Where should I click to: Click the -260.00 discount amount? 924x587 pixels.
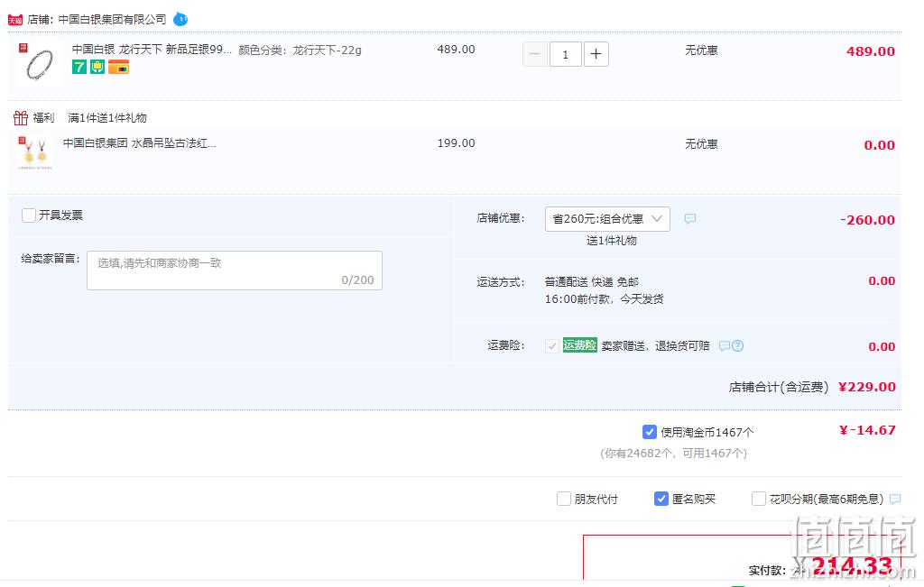[867, 220]
